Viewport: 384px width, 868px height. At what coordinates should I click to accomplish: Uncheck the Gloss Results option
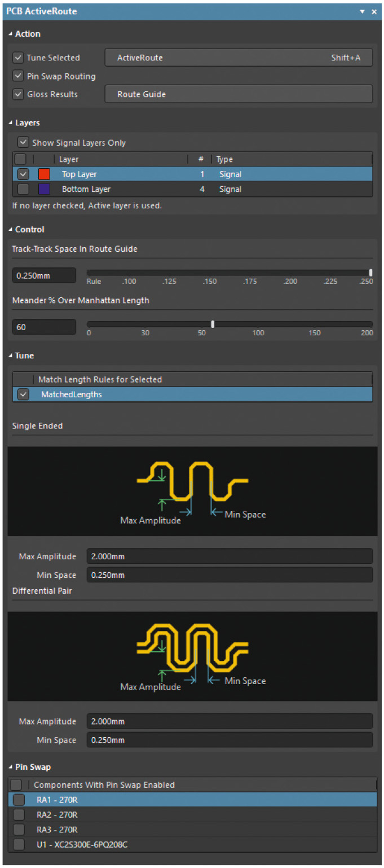pyautogui.click(x=18, y=94)
